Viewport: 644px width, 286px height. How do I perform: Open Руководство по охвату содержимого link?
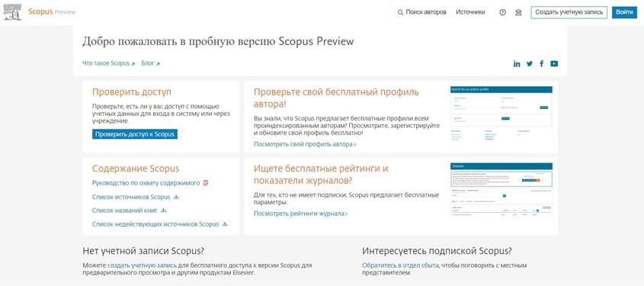pyautogui.click(x=146, y=183)
